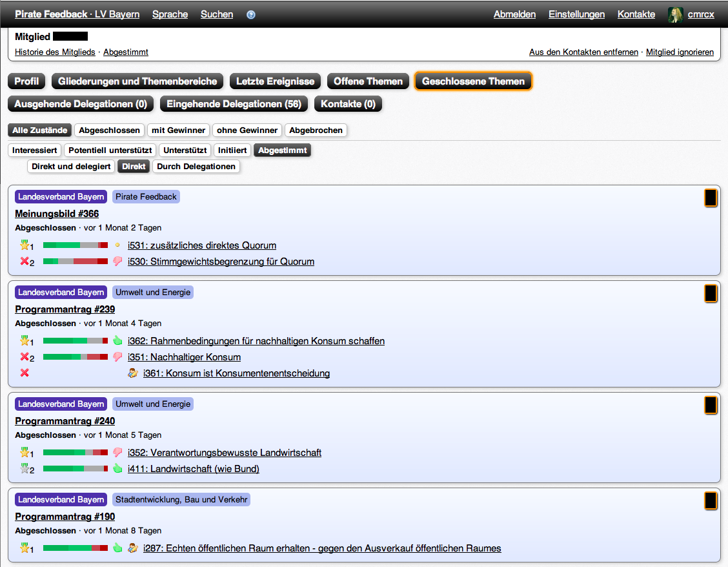Click the help question mark icon
The height and width of the screenshot is (567, 728).
click(251, 14)
